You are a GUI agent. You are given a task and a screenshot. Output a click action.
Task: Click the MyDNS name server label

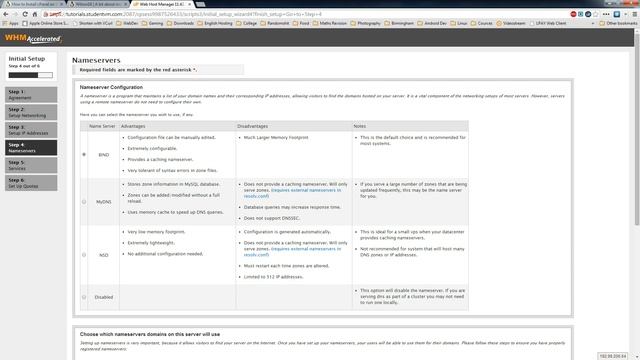[104, 202]
